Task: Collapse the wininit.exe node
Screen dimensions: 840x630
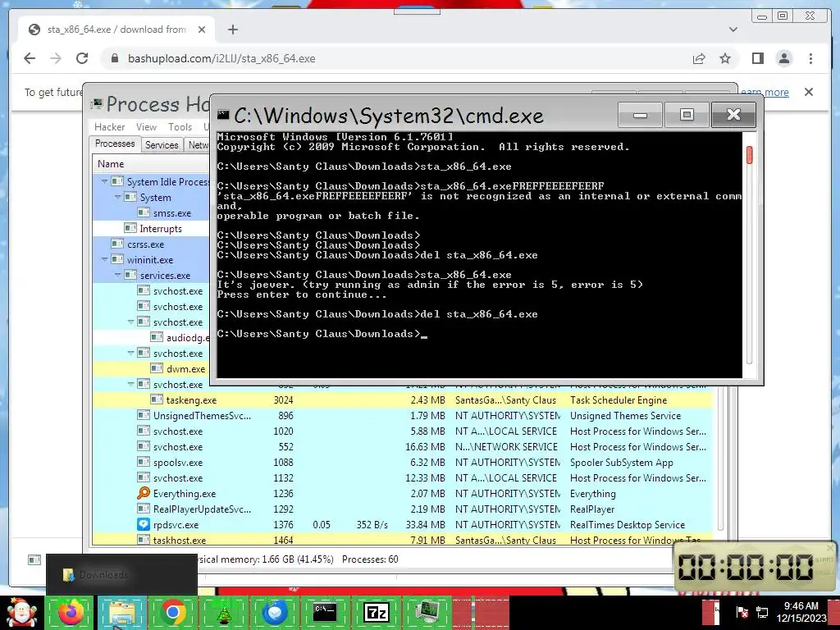Action: pos(104,259)
